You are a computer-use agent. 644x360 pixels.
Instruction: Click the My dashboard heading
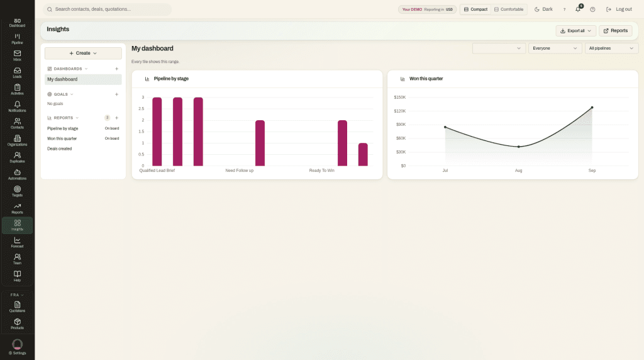coord(152,48)
